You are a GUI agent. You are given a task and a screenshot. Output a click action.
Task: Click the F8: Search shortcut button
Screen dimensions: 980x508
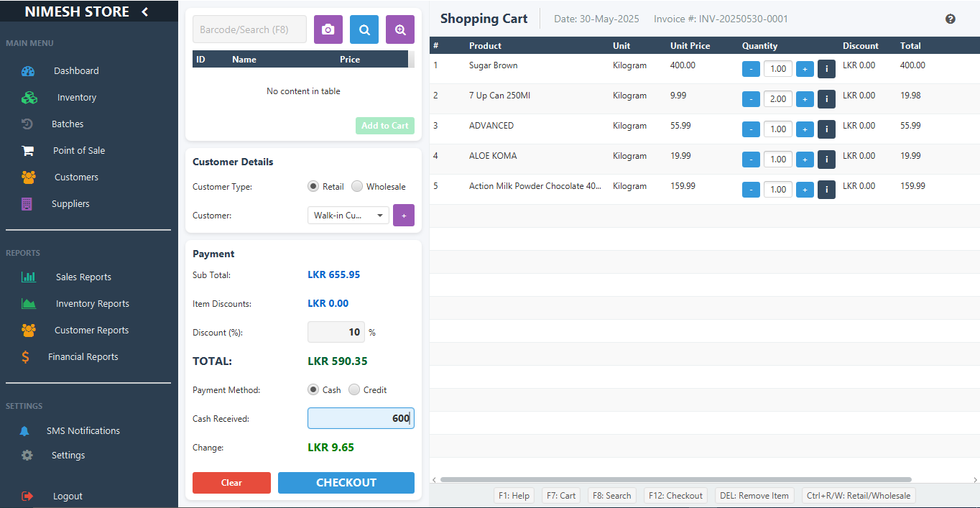click(x=612, y=496)
